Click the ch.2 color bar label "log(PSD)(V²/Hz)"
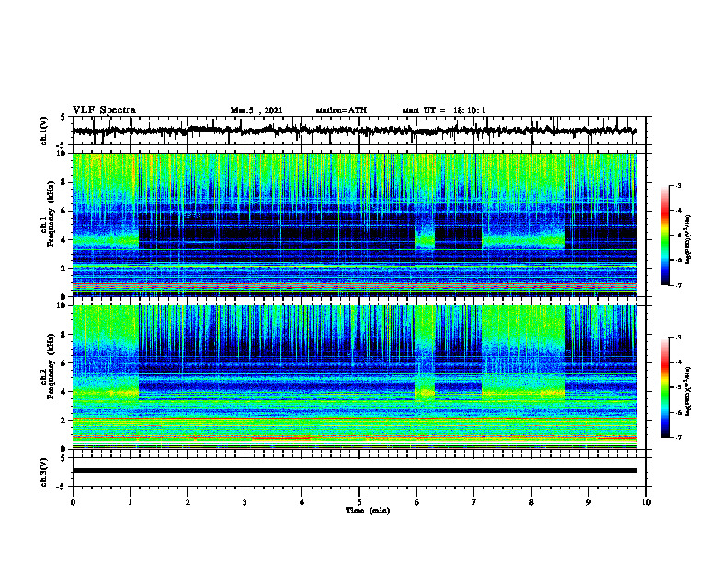The width and height of the screenshot is (728, 563). point(688,391)
